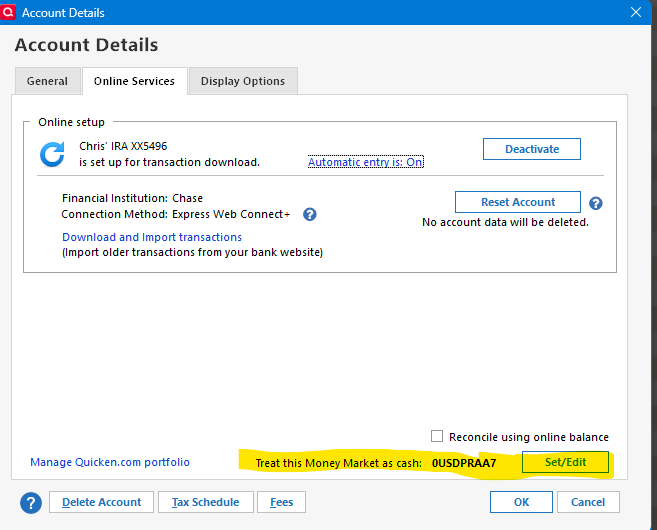Open help for Connection Method
Image resolution: width=657 pixels, height=530 pixels.
(310, 215)
